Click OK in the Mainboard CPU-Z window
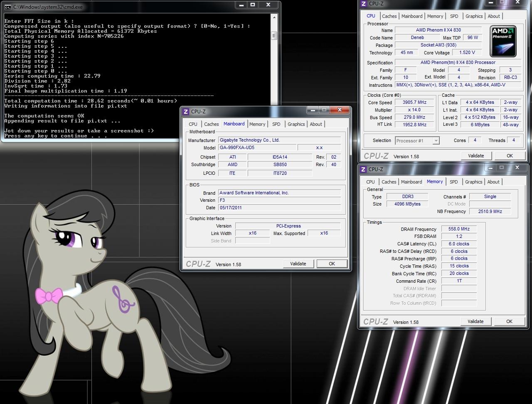The width and height of the screenshot is (532, 404). point(332,264)
